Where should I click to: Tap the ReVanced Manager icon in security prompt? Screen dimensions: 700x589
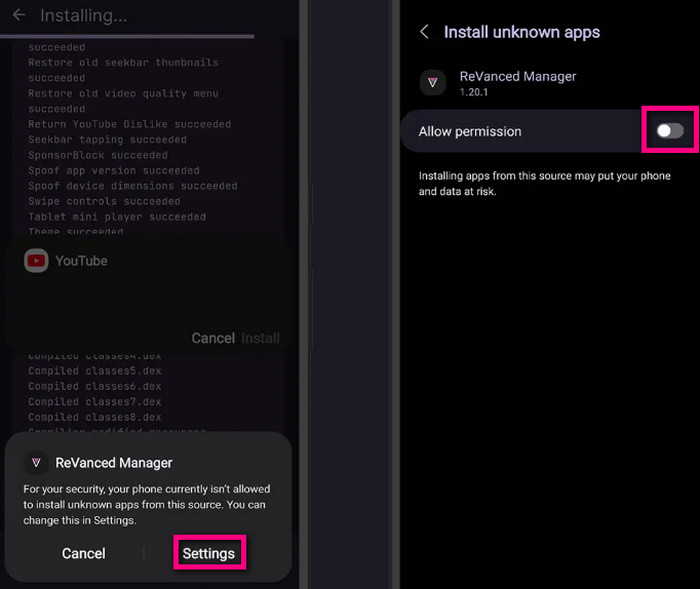[x=36, y=463]
